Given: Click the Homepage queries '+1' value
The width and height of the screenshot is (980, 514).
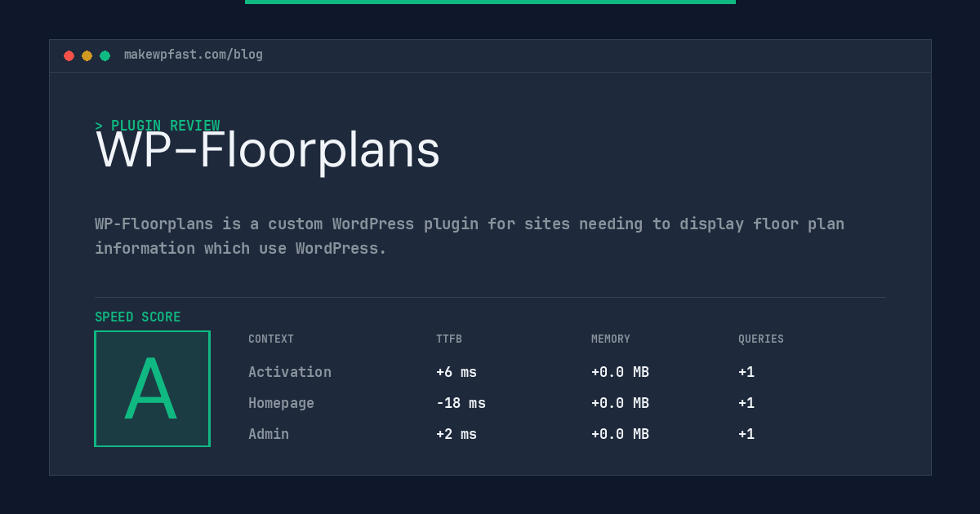Looking at the screenshot, I should [746, 403].
